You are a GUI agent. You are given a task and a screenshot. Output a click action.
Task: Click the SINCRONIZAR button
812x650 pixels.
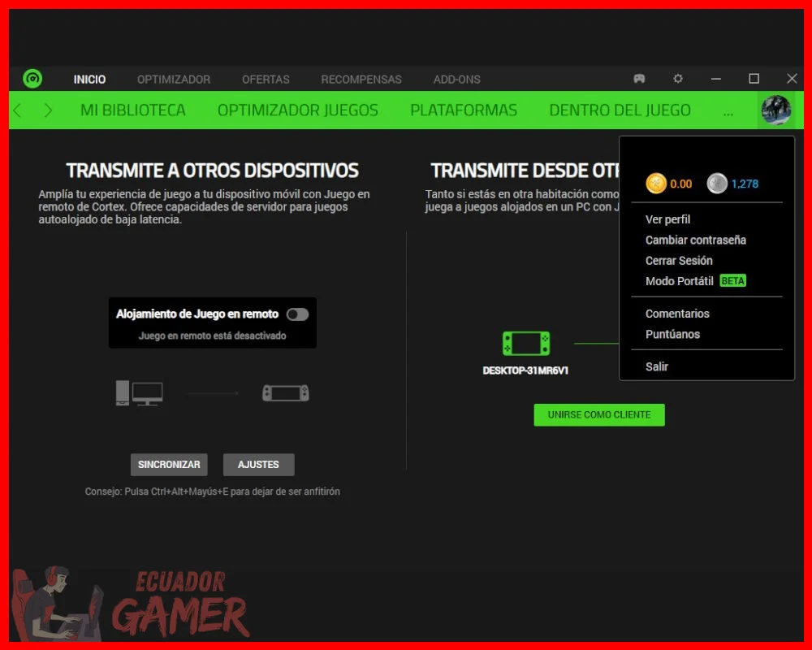click(x=169, y=465)
